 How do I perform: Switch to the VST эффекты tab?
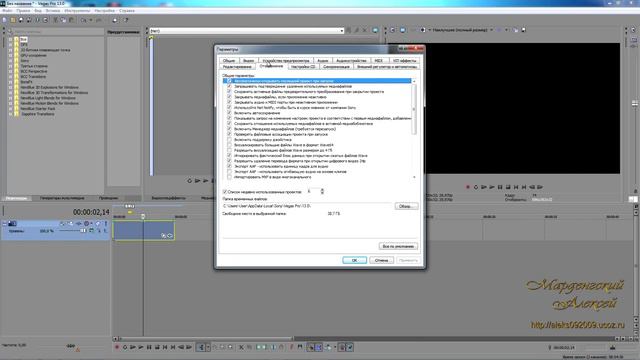[404, 60]
